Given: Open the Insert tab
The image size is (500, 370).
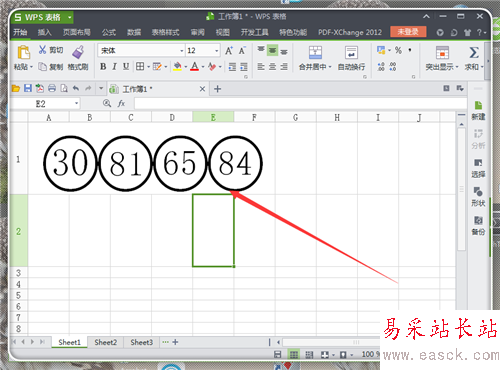Looking at the screenshot, I should pyautogui.click(x=44, y=32).
